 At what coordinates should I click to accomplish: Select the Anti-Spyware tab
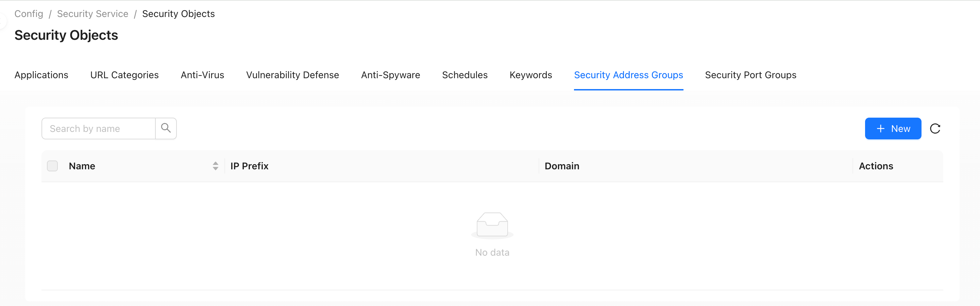point(390,75)
